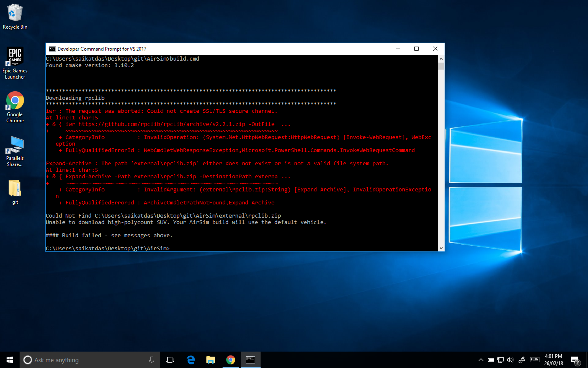Click the github.com rpclib archive URL text
The width and height of the screenshot is (588, 368).
click(161, 124)
